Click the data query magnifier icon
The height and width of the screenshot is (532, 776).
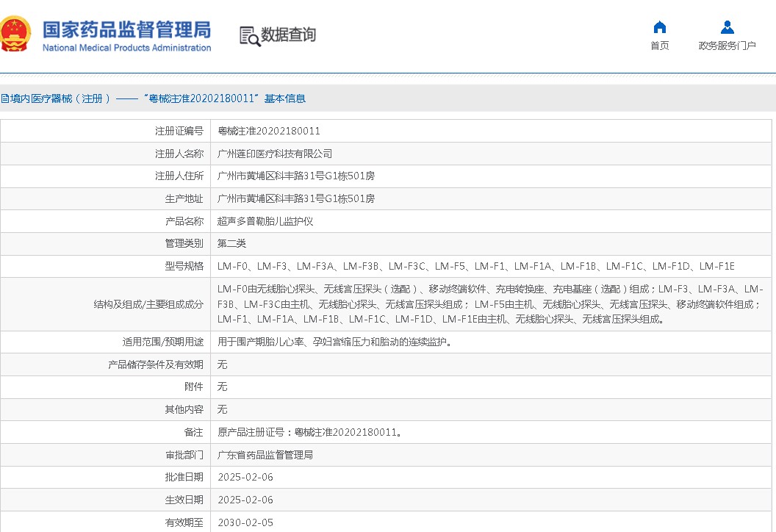[x=250, y=36]
